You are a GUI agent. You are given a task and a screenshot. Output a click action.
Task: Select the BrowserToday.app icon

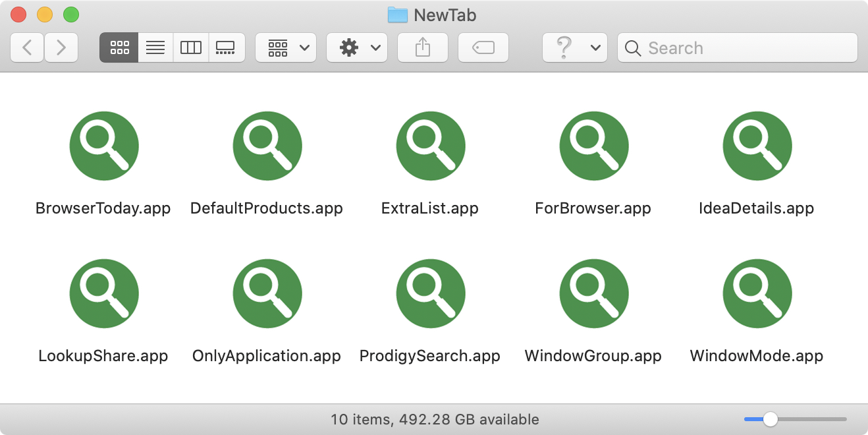104,146
